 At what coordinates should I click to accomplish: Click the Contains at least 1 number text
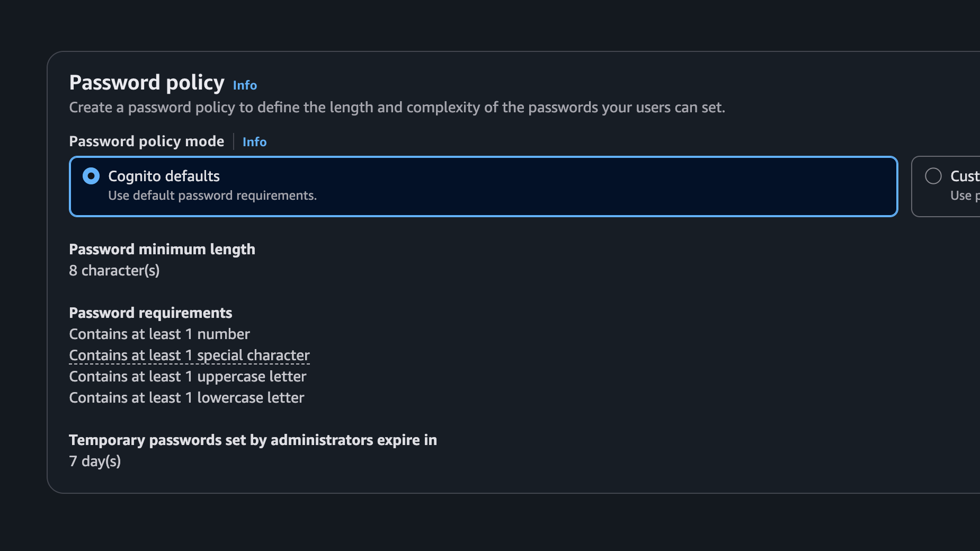[159, 334]
